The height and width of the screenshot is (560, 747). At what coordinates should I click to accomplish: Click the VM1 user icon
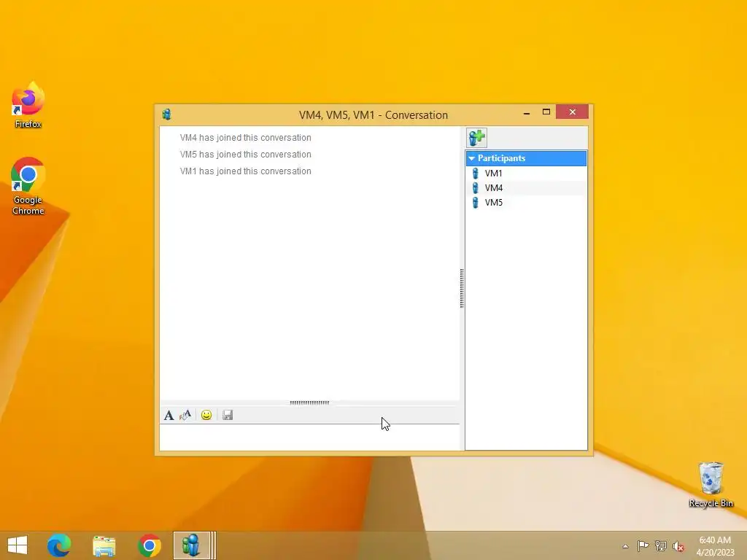pyautogui.click(x=475, y=174)
